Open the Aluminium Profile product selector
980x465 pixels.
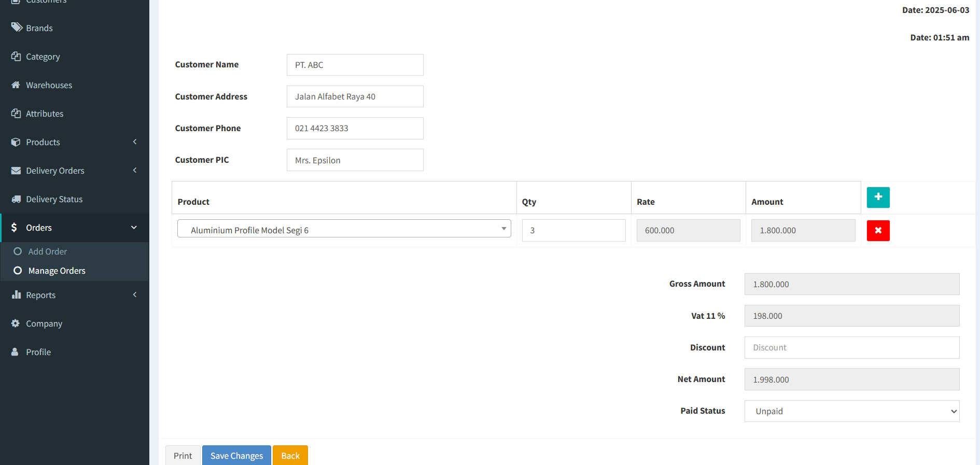click(344, 229)
